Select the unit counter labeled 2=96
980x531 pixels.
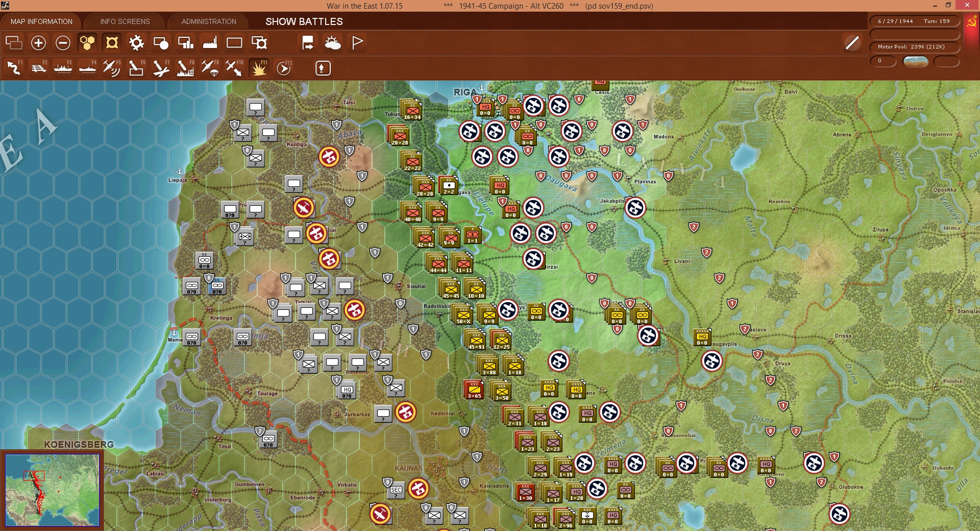[x=565, y=519]
